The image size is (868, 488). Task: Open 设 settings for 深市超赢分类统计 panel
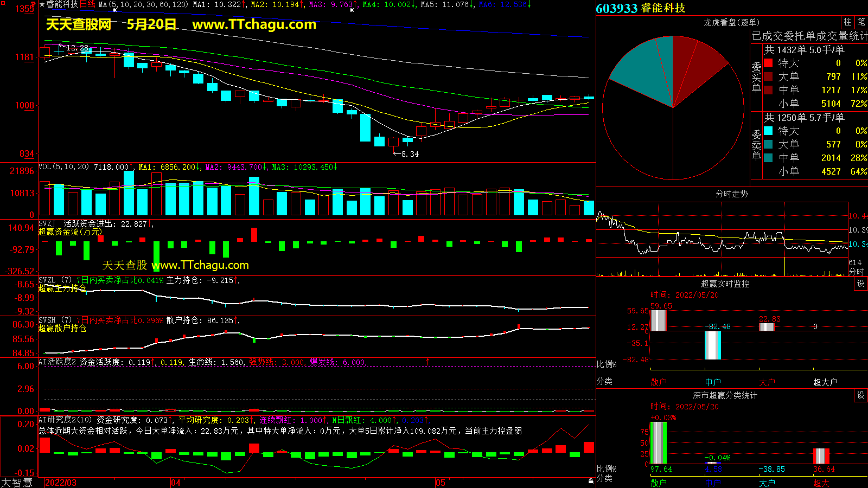coord(861,395)
